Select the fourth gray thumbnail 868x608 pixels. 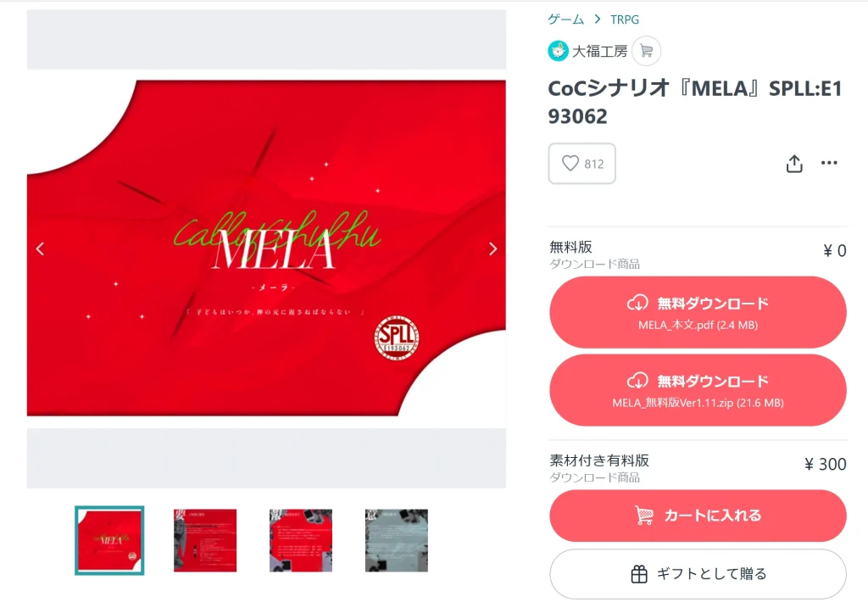click(397, 540)
